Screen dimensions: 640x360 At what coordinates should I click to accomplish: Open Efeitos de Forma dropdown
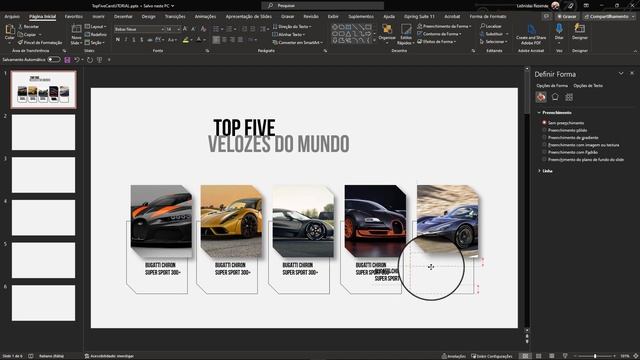point(436,42)
